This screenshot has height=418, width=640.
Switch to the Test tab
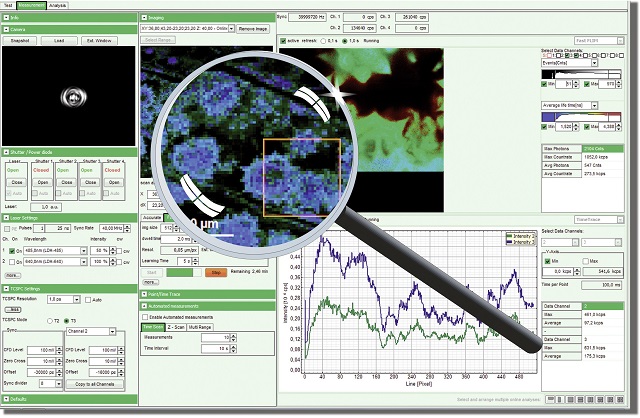(x=8, y=6)
